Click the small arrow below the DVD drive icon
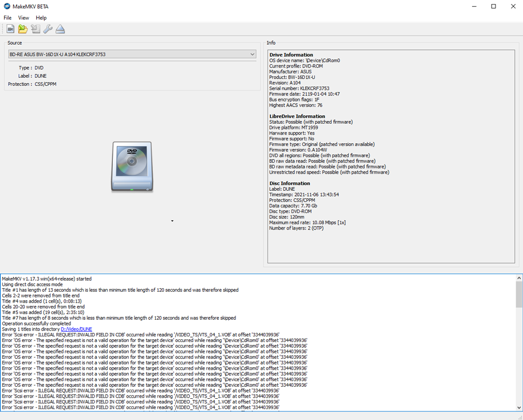This screenshot has height=420, width=523. [x=172, y=221]
